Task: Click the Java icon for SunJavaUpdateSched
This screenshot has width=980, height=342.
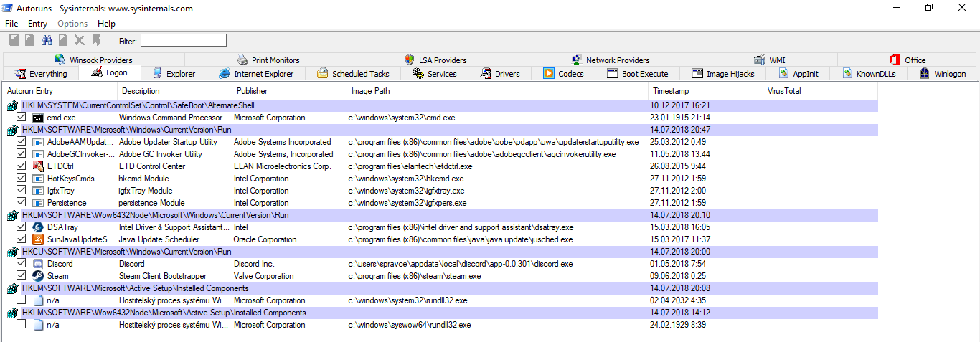Action: (38, 239)
